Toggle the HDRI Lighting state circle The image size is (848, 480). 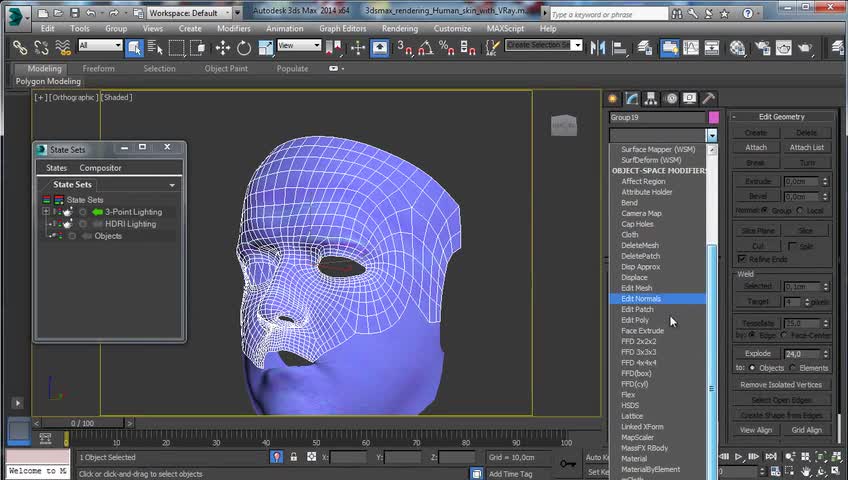pyautogui.click(x=83, y=224)
